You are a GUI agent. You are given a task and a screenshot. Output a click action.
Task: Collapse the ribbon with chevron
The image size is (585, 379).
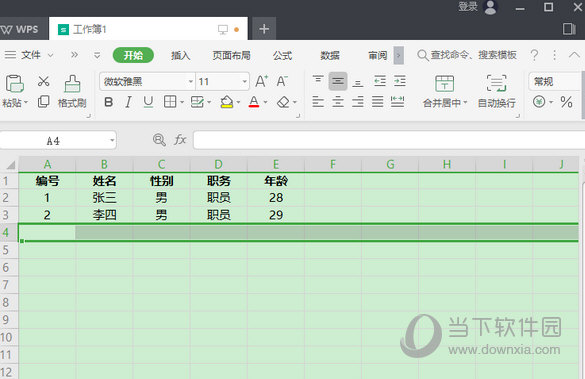(x=575, y=55)
